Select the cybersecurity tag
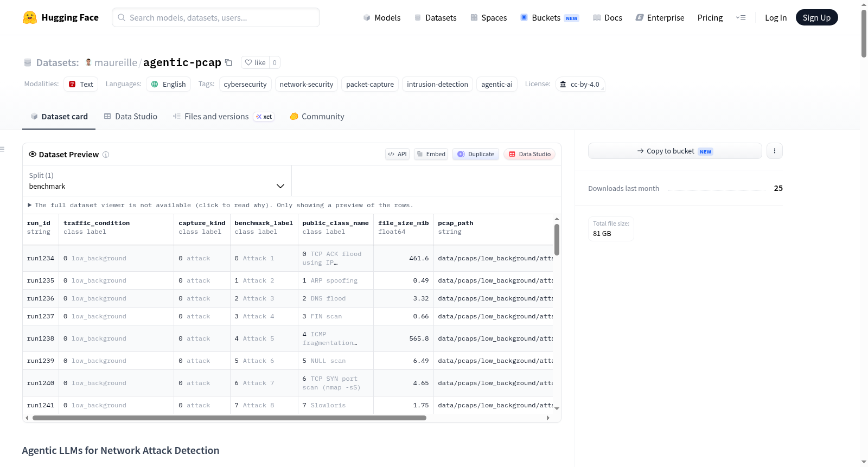868x467 pixels. click(245, 84)
